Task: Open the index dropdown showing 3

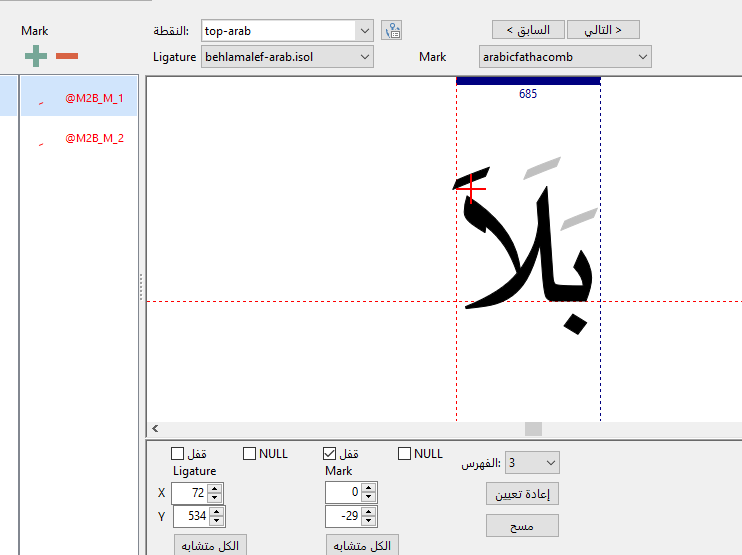Action: (550, 463)
